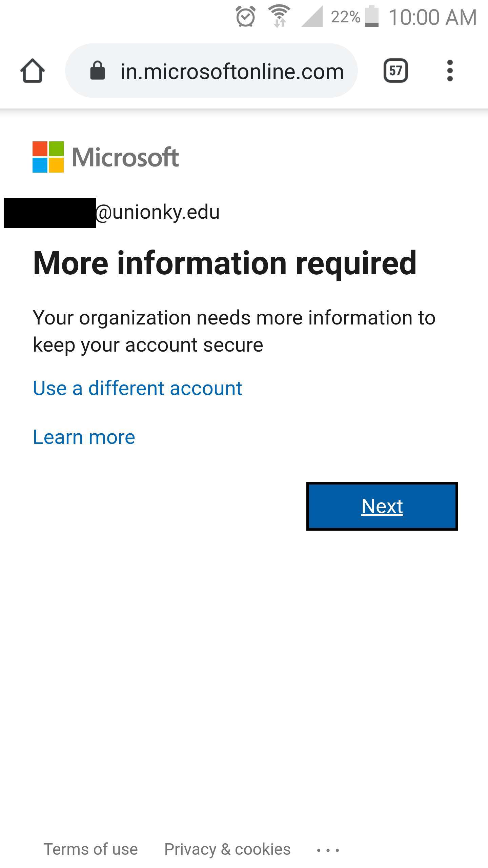This screenshot has height=868, width=488.
Task: Click the More information required heading
Action: point(225,263)
